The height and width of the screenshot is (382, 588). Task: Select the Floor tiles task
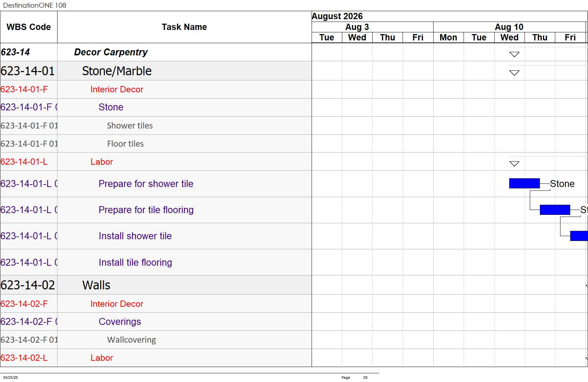[x=125, y=144]
